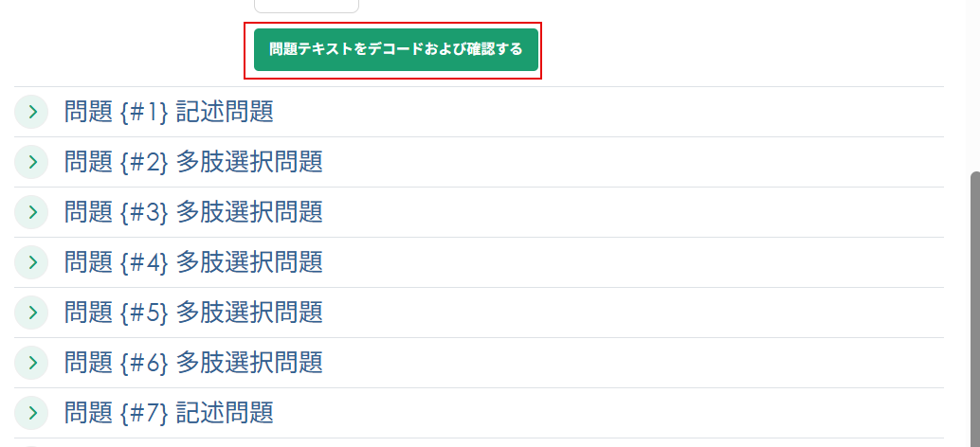This screenshot has width=980, height=447.
Task: Click the 問題 {#5} 多肢選択問題 heading text
Action: pos(193,313)
